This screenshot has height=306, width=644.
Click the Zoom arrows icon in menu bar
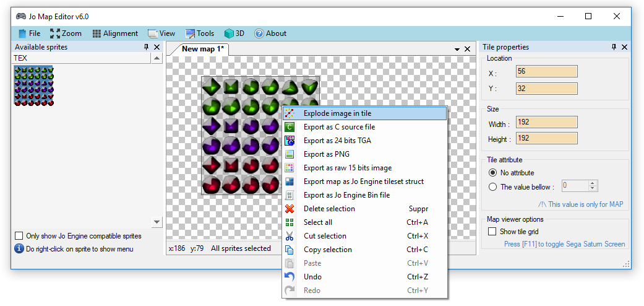tap(55, 33)
